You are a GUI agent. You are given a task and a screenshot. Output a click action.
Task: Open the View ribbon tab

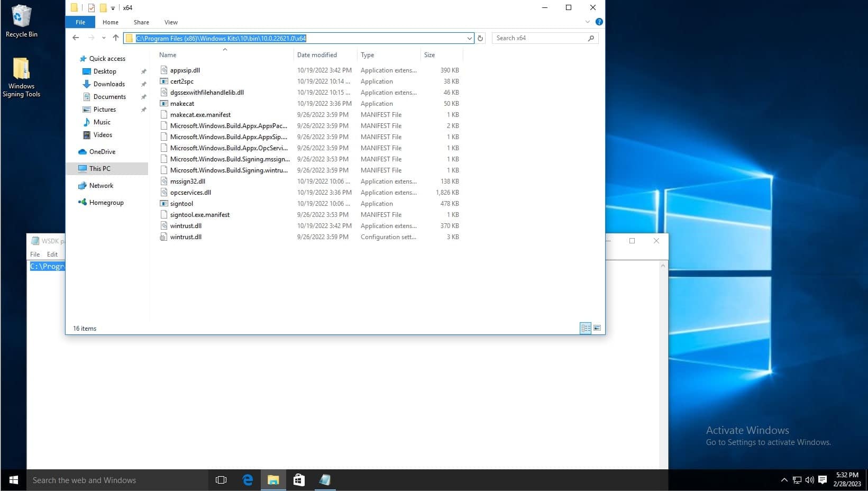[171, 22]
